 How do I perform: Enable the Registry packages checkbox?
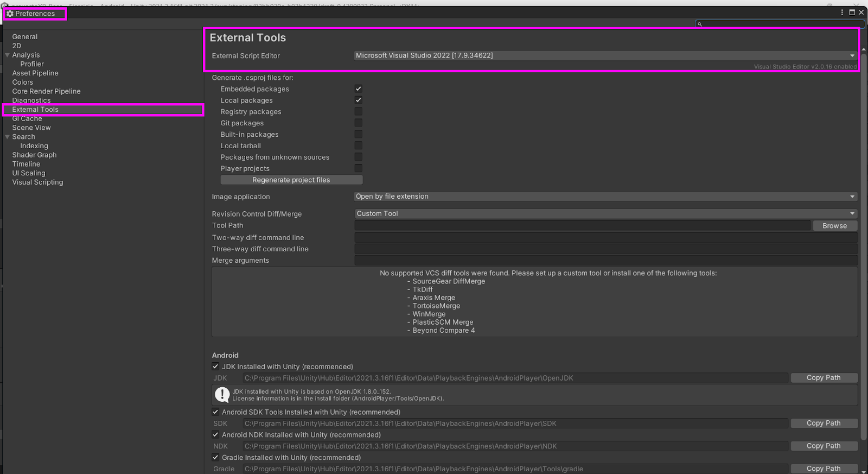[358, 111]
